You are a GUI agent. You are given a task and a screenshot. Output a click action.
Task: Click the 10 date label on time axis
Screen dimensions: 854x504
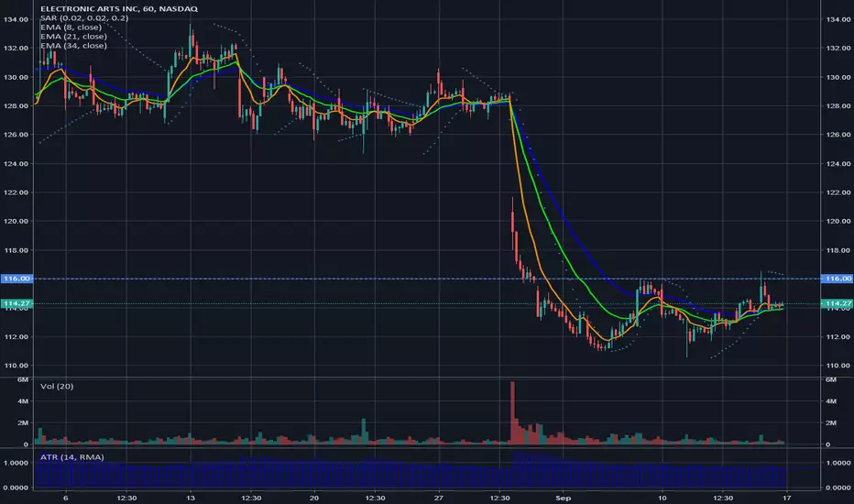pos(662,498)
